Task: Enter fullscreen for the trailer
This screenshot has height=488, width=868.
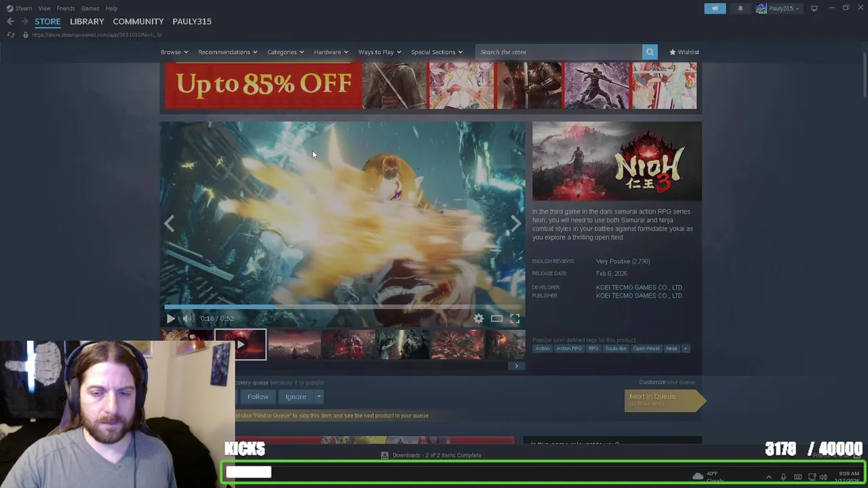Action: click(515, 319)
